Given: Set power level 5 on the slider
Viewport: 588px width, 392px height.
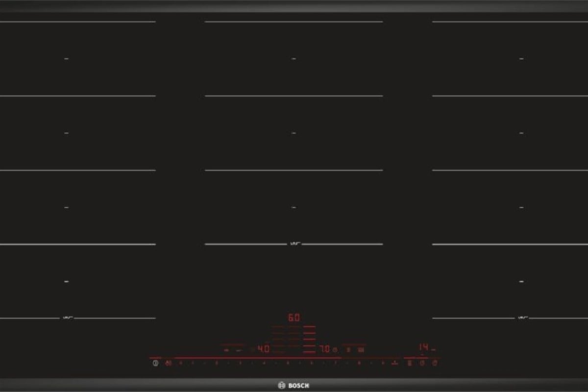Looking at the screenshot, I should click(288, 363).
